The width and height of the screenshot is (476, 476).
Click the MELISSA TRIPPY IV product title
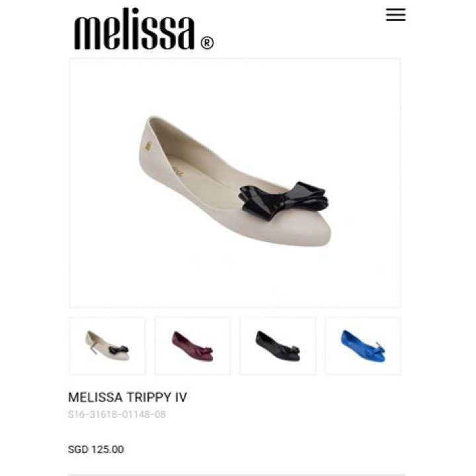pyautogui.click(x=128, y=397)
